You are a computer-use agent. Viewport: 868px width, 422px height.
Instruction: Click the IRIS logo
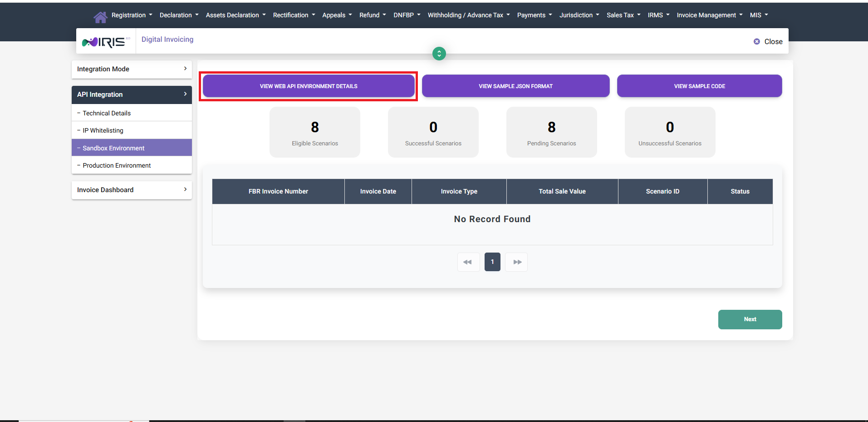pyautogui.click(x=105, y=41)
